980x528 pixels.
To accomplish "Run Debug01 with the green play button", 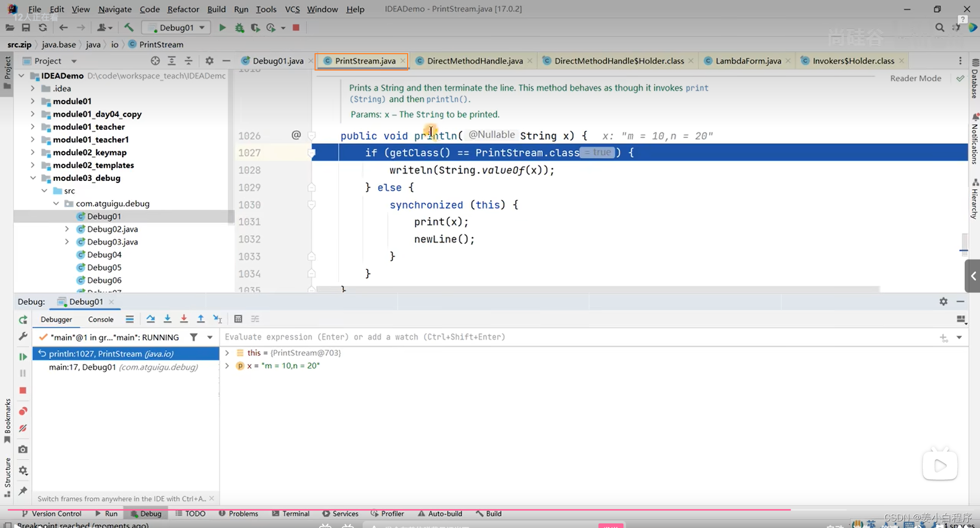I will tap(222, 28).
